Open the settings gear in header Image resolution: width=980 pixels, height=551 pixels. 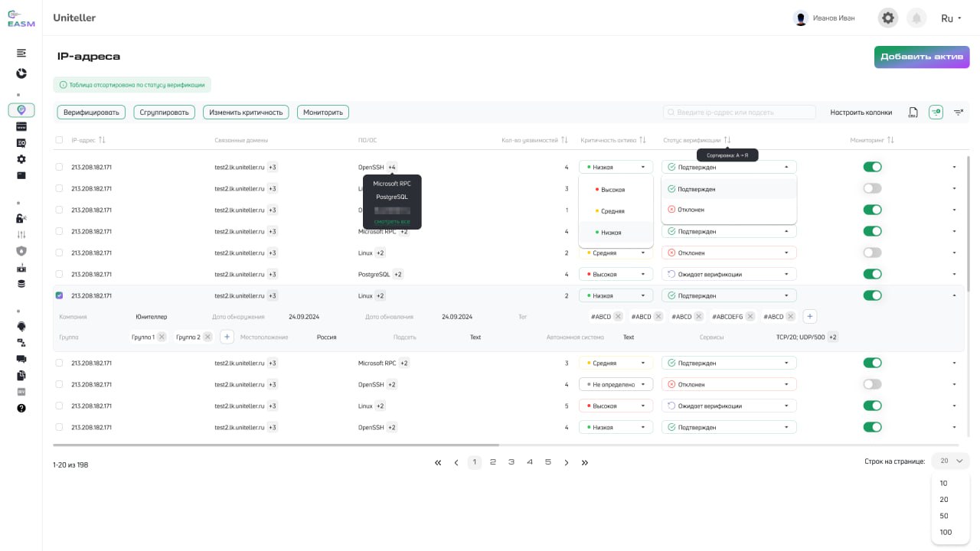(x=887, y=18)
